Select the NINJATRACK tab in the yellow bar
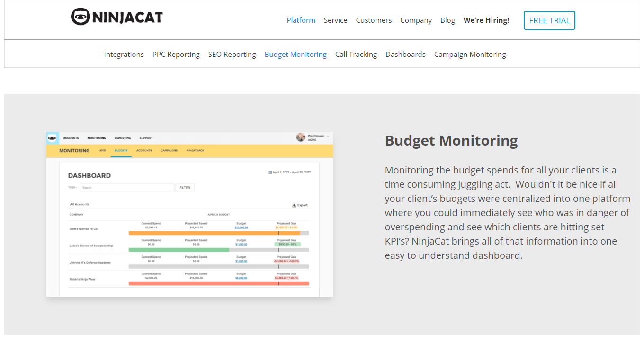 [195, 151]
